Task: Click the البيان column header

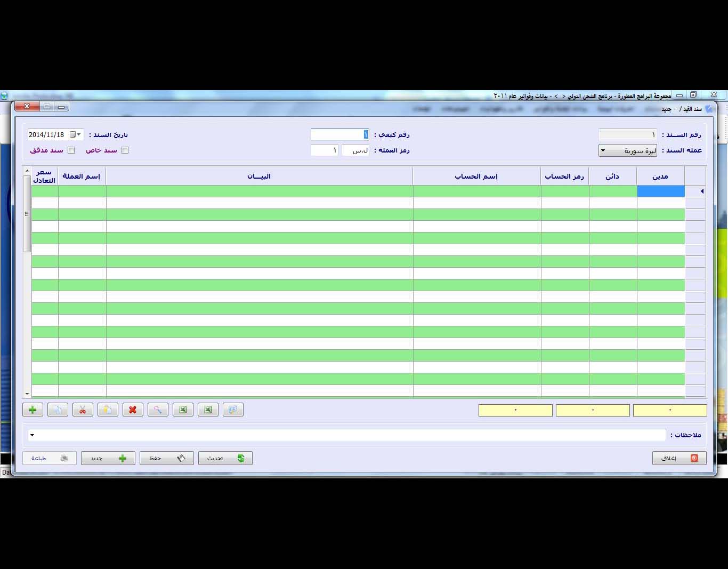Action: coord(259,176)
